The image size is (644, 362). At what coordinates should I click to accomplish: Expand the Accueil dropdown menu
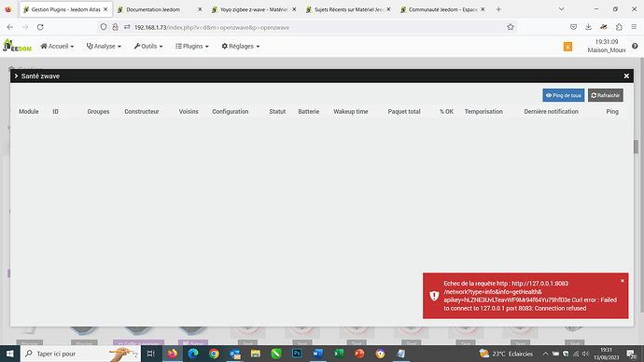click(57, 47)
